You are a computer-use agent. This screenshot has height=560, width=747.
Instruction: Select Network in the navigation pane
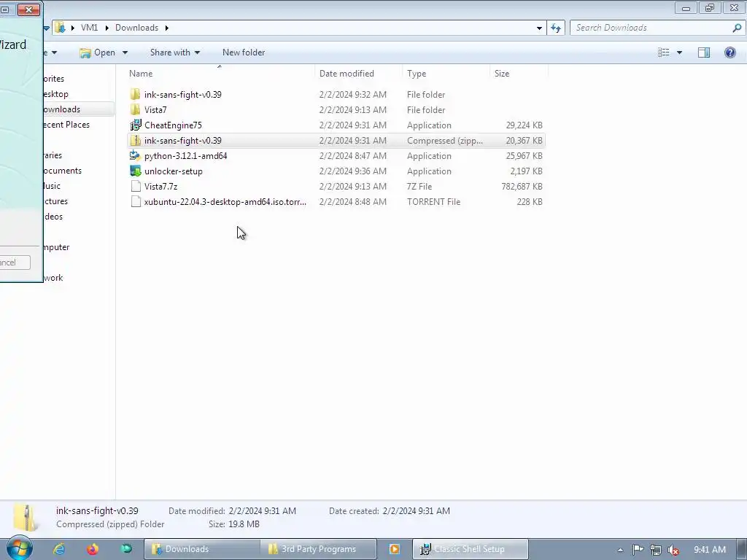(x=53, y=278)
